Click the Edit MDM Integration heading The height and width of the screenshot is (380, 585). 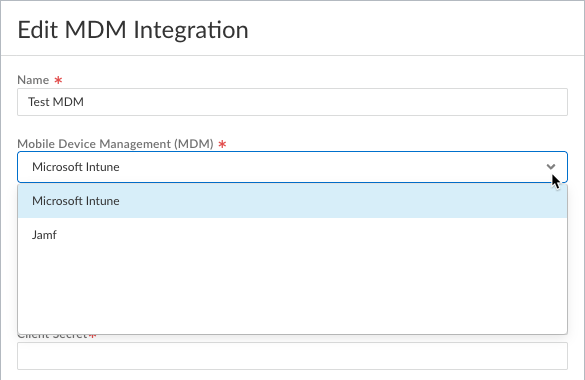(133, 30)
